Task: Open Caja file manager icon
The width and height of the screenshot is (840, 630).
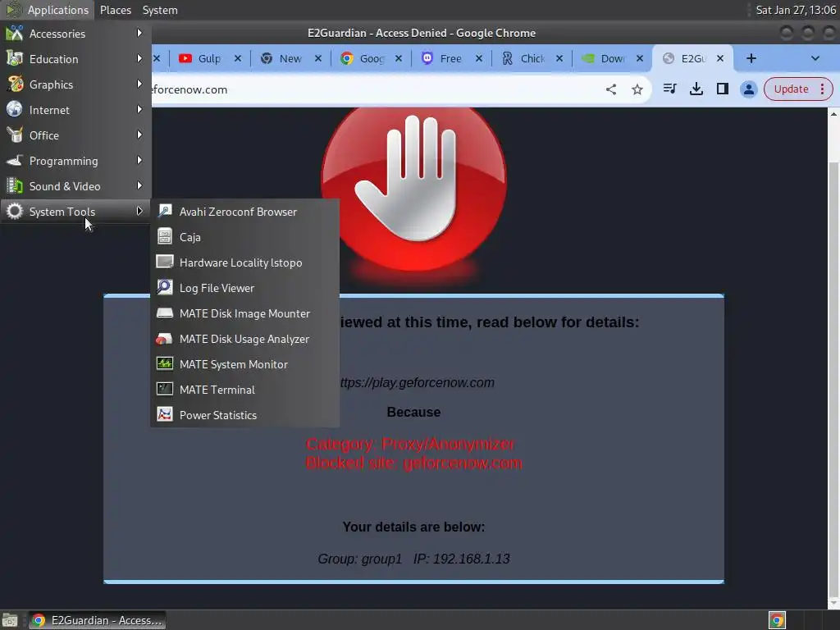Action: (x=164, y=236)
